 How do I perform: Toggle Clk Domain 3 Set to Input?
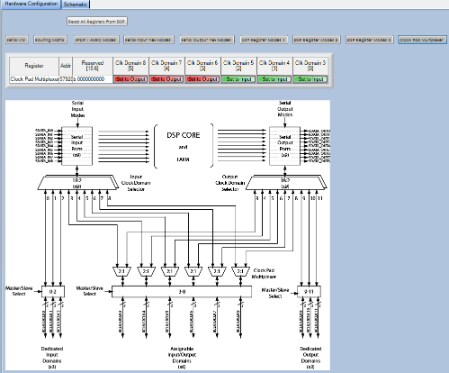pyautogui.click(x=310, y=79)
